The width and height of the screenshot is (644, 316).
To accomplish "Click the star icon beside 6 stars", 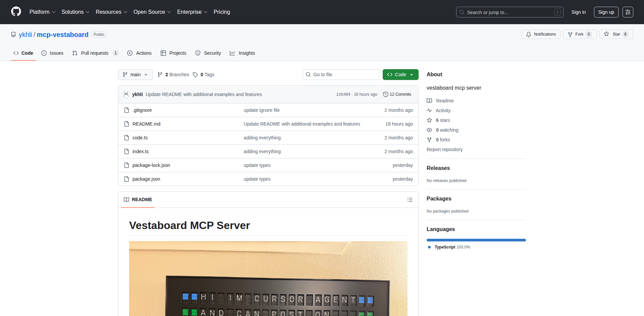I will click(x=429, y=120).
